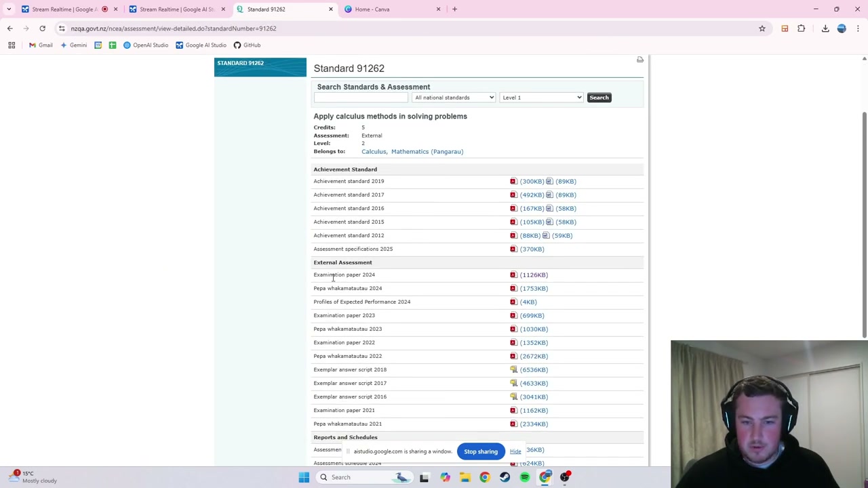The image size is (868, 488).
Task: Click the page vertical scrollbar thumb
Action: tap(864, 224)
